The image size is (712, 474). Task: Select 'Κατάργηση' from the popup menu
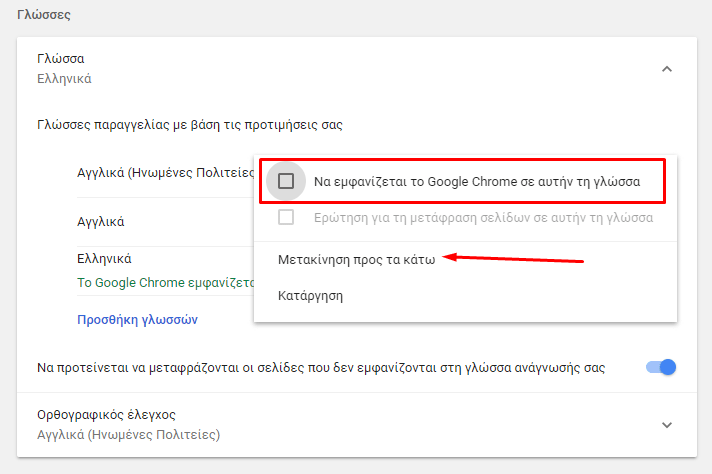point(311,295)
